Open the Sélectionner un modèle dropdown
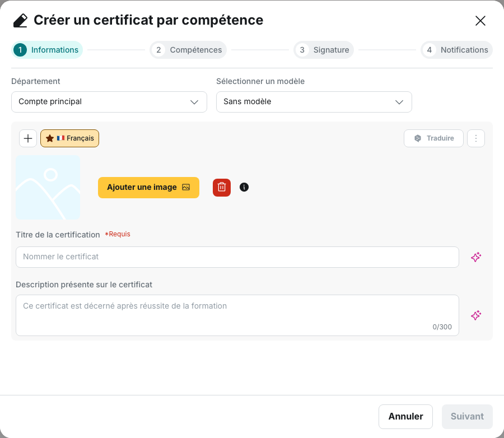This screenshot has height=438, width=504. (314, 102)
